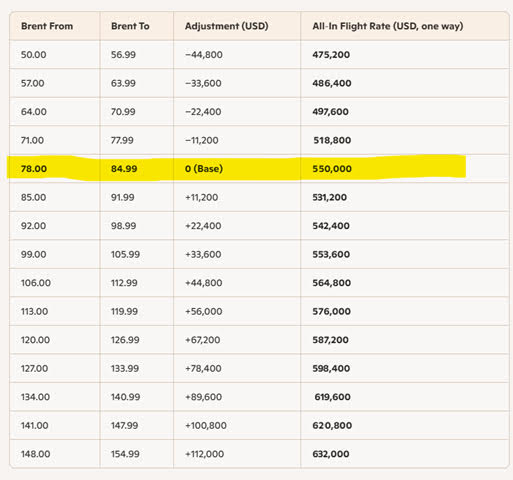Select the Brent From value 57.00
This screenshot has width=513, height=480.
[x=33, y=83]
